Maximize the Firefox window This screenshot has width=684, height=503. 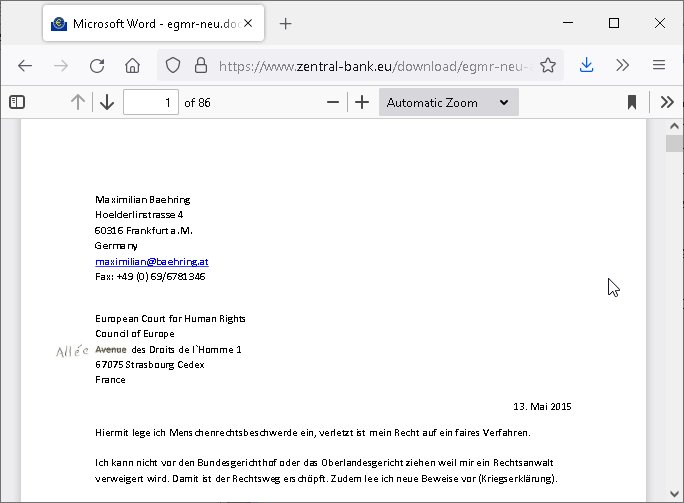(614, 23)
